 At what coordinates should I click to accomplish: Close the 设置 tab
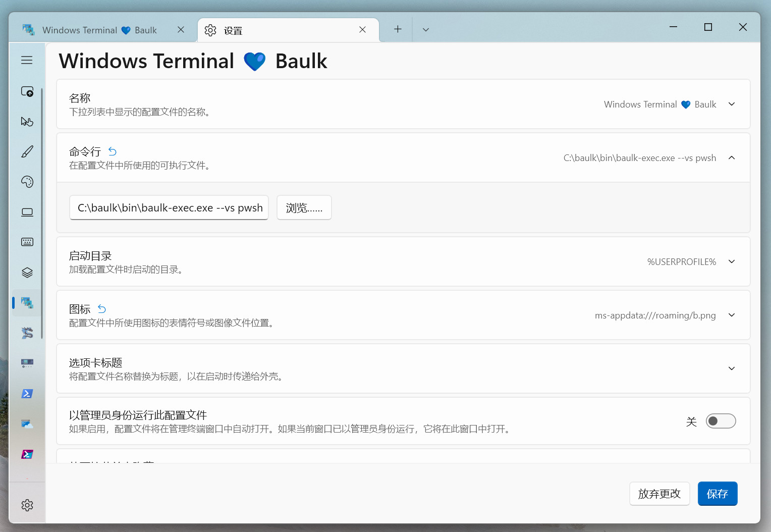click(x=362, y=30)
